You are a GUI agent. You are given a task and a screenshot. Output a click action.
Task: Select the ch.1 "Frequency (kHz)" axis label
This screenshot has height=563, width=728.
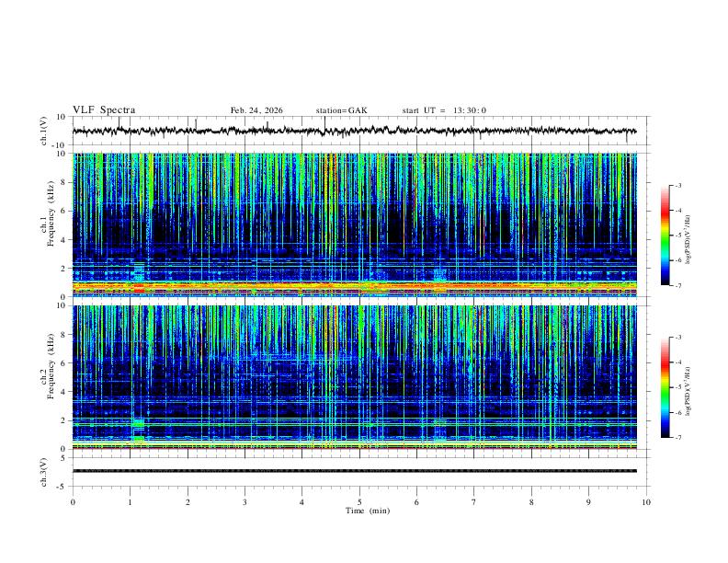(51, 213)
